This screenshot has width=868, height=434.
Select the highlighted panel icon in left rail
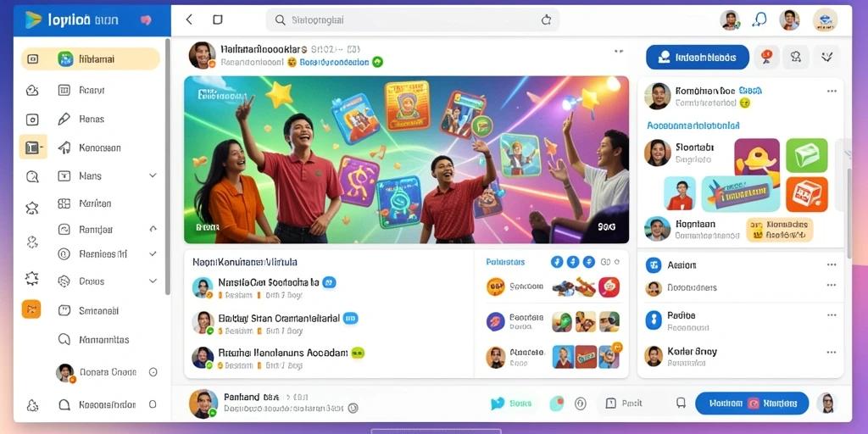tap(33, 147)
